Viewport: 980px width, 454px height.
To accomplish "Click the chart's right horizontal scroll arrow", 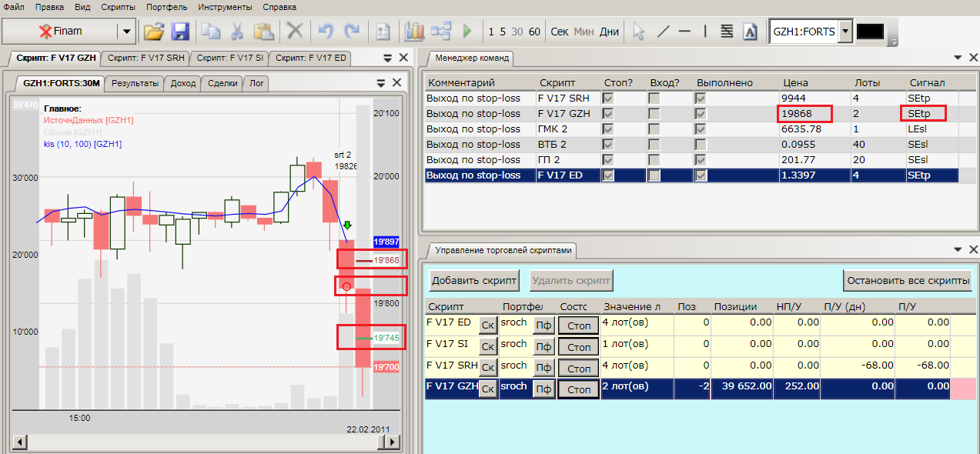I will tap(393, 442).
